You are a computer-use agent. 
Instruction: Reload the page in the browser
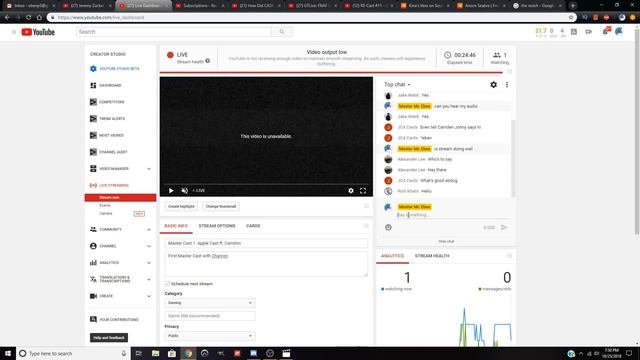click(29, 18)
